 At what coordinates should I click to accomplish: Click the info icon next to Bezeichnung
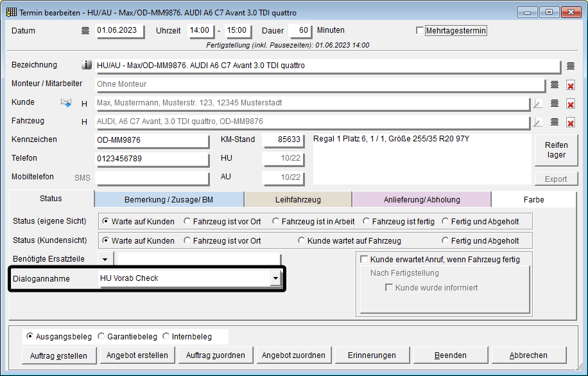[87, 65]
